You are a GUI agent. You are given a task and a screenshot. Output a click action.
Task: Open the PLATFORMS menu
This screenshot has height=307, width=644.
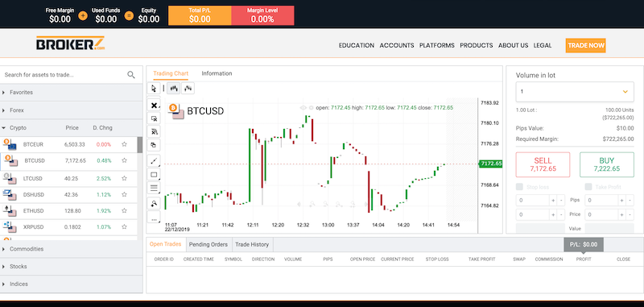pyautogui.click(x=437, y=46)
